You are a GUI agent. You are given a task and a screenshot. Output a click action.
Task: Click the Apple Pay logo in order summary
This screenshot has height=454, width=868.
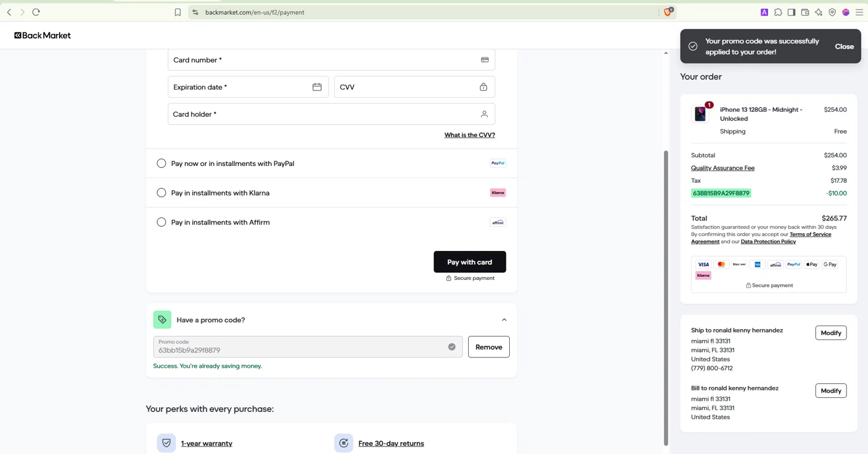pyautogui.click(x=812, y=264)
